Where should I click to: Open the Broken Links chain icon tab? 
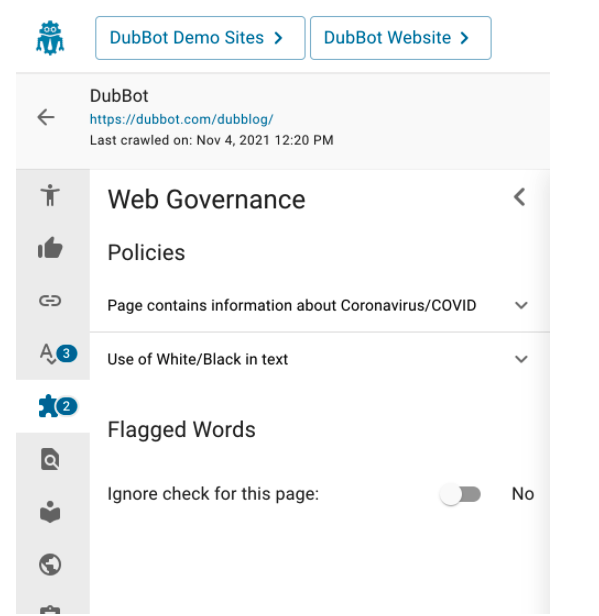point(50,301)
